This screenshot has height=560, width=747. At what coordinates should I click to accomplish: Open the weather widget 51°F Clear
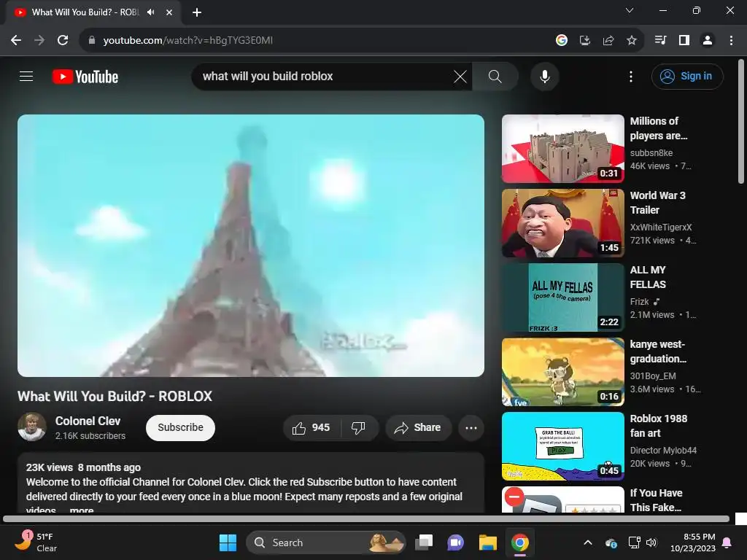(36, 542)
